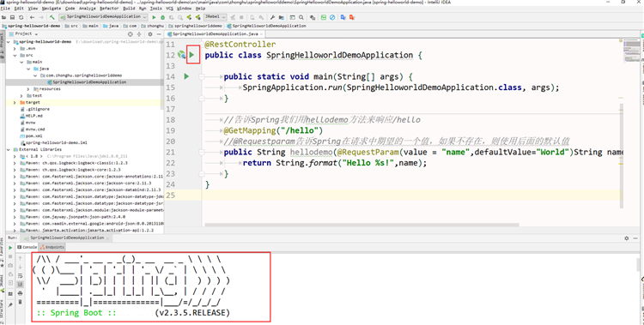Click the editor horizontal scrollbar
Screen dimensions: 644x325
coord(361,225)
